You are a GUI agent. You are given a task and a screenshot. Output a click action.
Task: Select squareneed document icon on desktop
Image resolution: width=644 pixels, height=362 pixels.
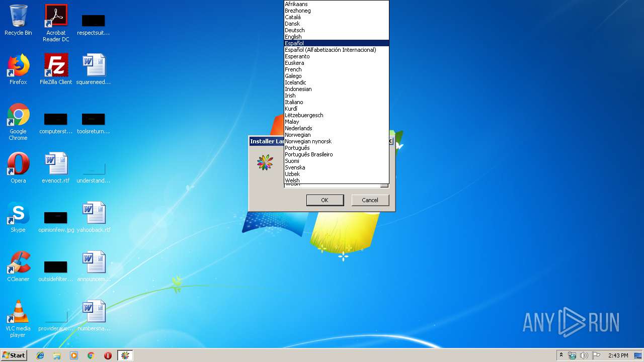pyautogui.click(x=94, y=69)
